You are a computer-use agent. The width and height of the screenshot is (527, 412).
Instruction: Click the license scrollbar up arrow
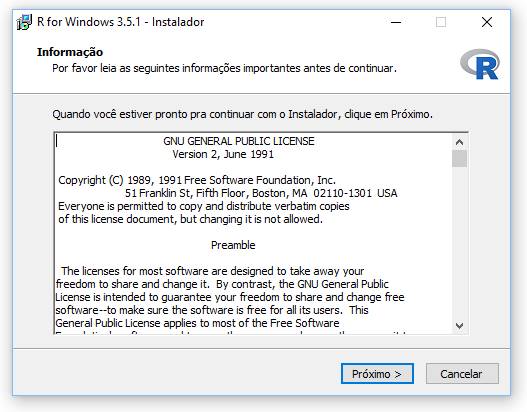click(459, 142)
